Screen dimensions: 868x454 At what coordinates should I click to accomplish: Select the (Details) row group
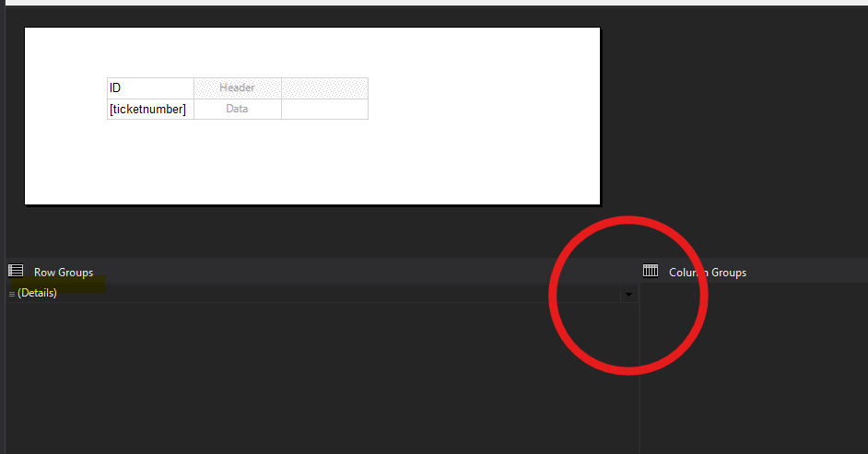tap(37, 293)
